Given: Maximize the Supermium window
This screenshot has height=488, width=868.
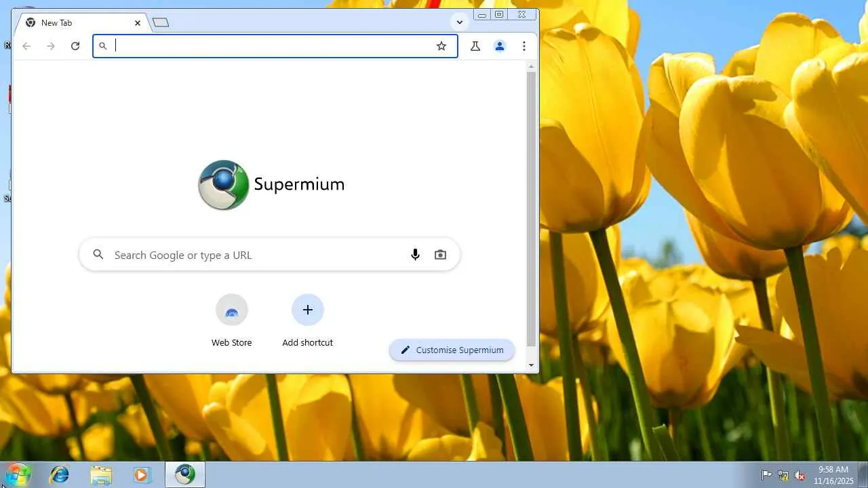Looking at the screenshot, I should pyautogui.click(x=499, y=14).
